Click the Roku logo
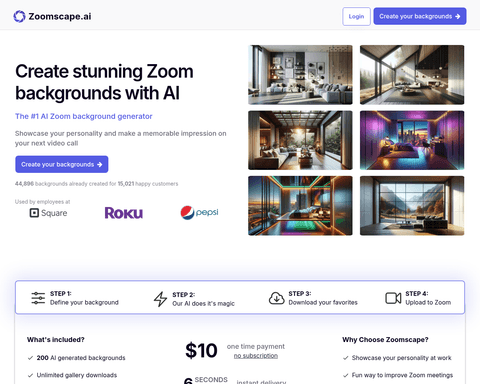The width and height of the screenshot is (480, 384). [x=124, y=213]
